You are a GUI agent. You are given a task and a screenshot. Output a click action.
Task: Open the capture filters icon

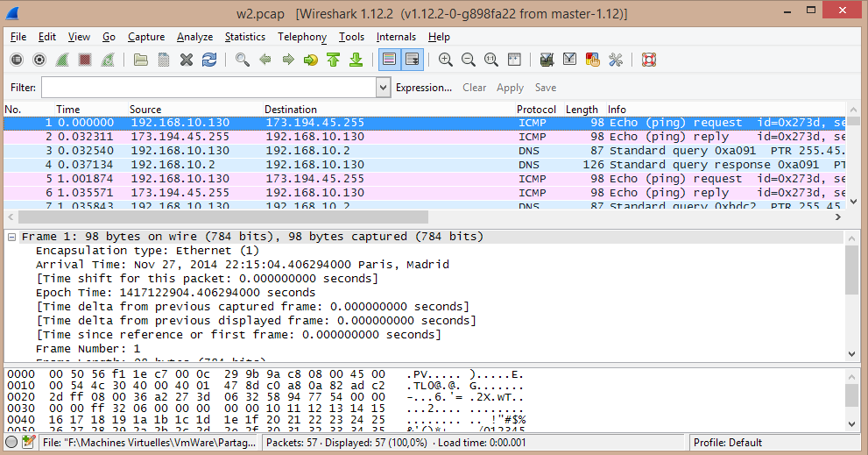tap(547, 60)
